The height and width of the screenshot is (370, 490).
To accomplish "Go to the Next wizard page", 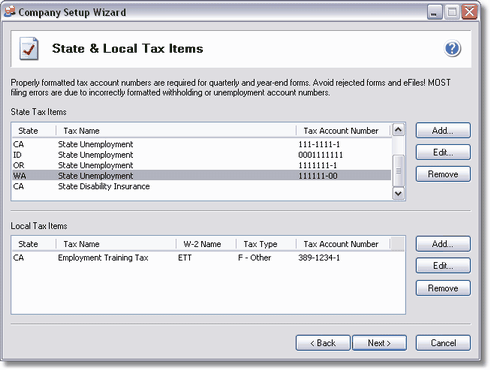I will (379, 343).
